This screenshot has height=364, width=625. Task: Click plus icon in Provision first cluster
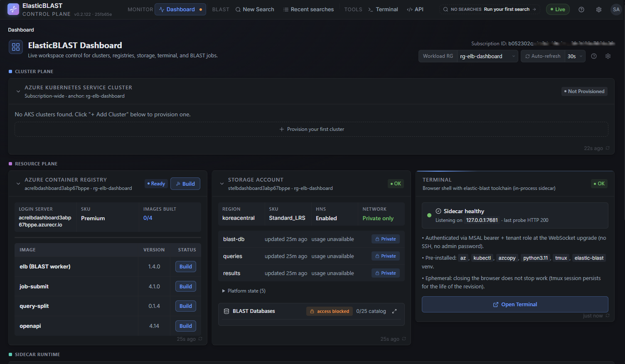(282, 129)
